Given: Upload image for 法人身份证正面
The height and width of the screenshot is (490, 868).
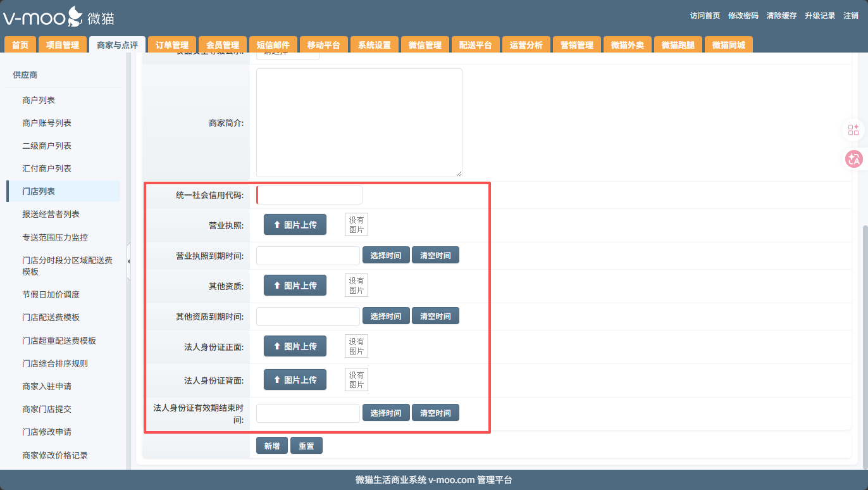Looking at the screenshot, I should click(295, 346).
